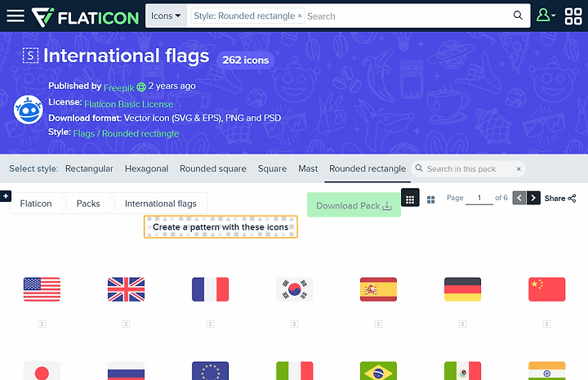Open Flags / Rounded rectangle style link
This screenshot has width=588, height=380.
click(x=126, y=133)
